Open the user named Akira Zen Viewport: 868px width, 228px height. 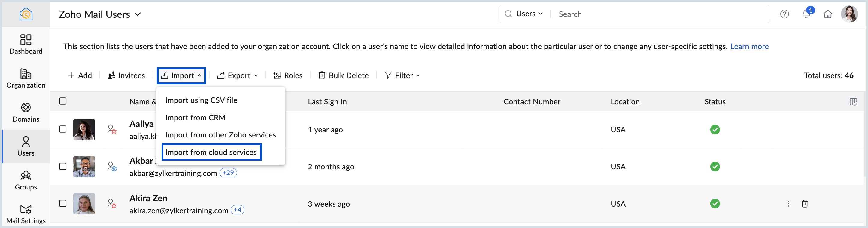148,198
